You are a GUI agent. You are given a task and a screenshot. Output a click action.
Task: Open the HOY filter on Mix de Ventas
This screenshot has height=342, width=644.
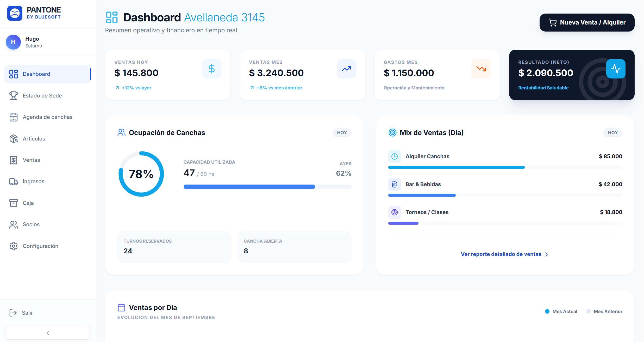pyautogui.click(x=613, y=133)
